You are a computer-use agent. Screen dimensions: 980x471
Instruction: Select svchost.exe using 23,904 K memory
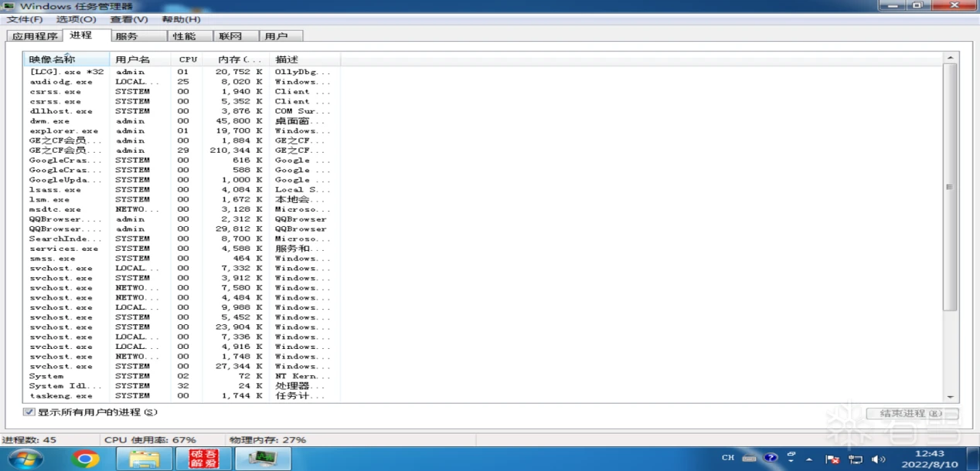(x=182, y=327)
